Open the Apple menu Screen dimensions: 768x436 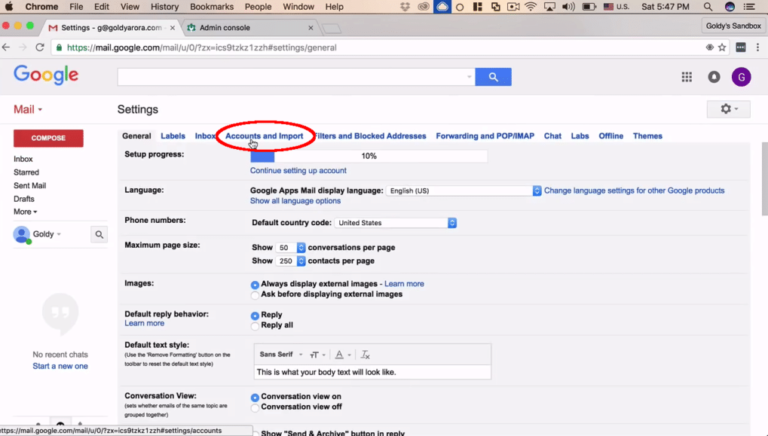pyautogui.click(x=9, y=7)
